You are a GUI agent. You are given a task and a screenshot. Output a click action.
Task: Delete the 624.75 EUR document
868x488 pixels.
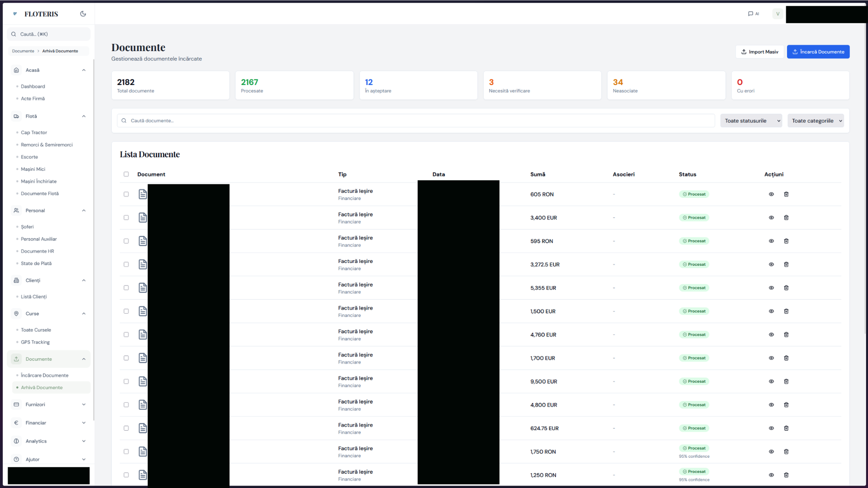(x=786, y=428)
